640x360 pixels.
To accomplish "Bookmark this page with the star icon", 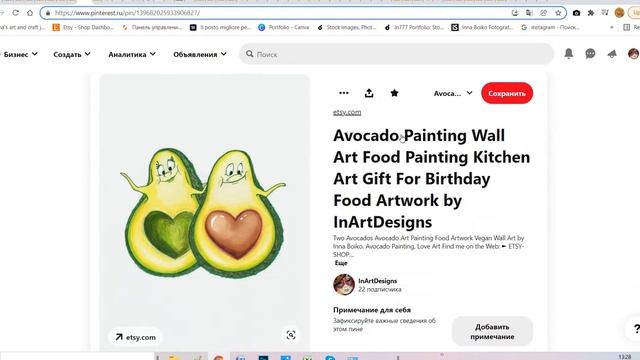I will point(558,13).
